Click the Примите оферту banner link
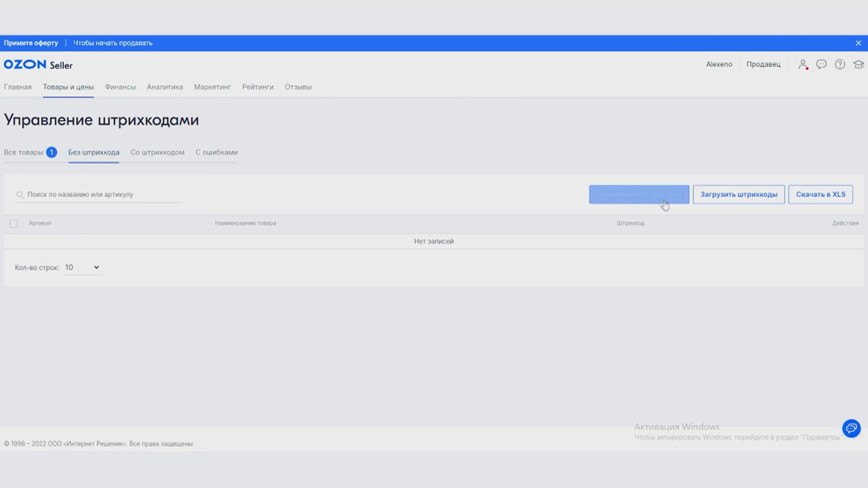The width and height of the screenshot is (868, 488). [x=31, y=43]
